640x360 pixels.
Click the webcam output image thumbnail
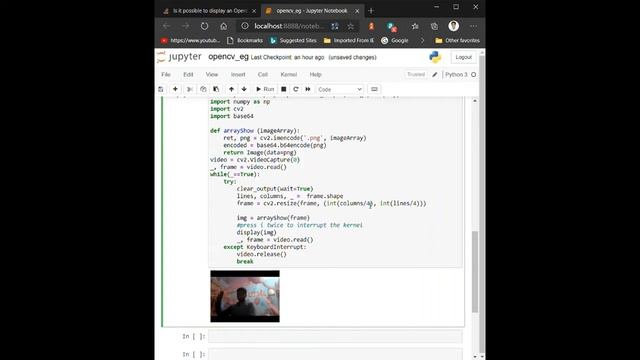[x=245, y=296]
